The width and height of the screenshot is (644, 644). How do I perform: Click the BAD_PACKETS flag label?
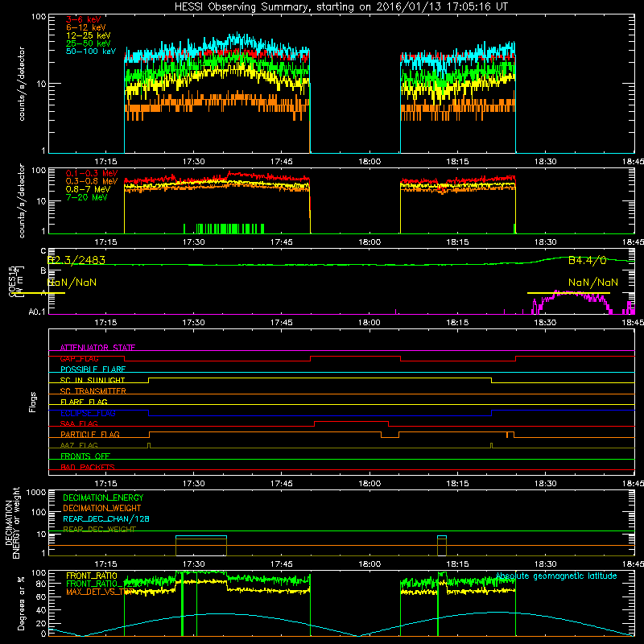tap(88, 467)
